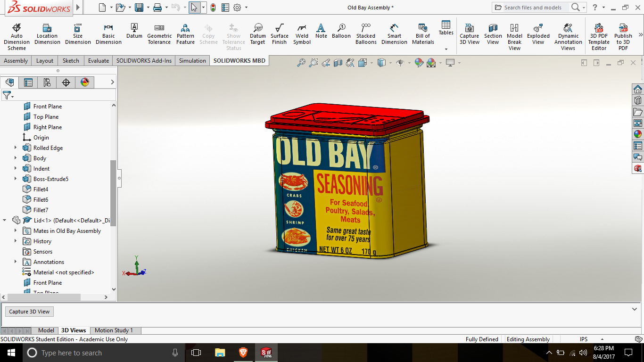
Task: Insert a Balloon annotation
Action: pyautogui.click(x=341, y=31)
